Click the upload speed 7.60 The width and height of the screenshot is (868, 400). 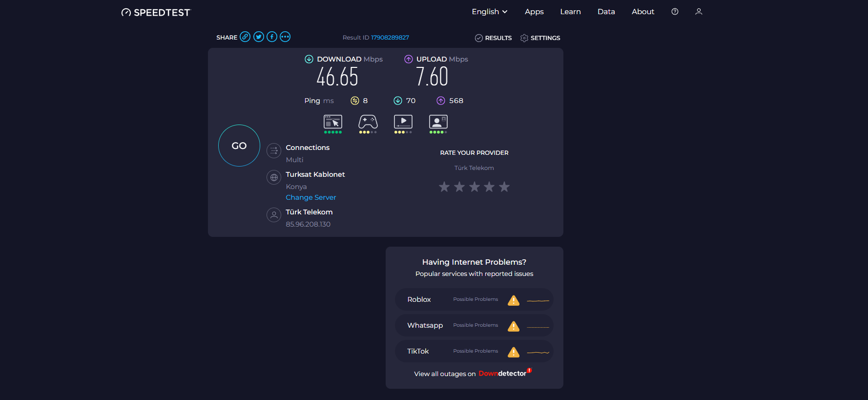point(432,77)
